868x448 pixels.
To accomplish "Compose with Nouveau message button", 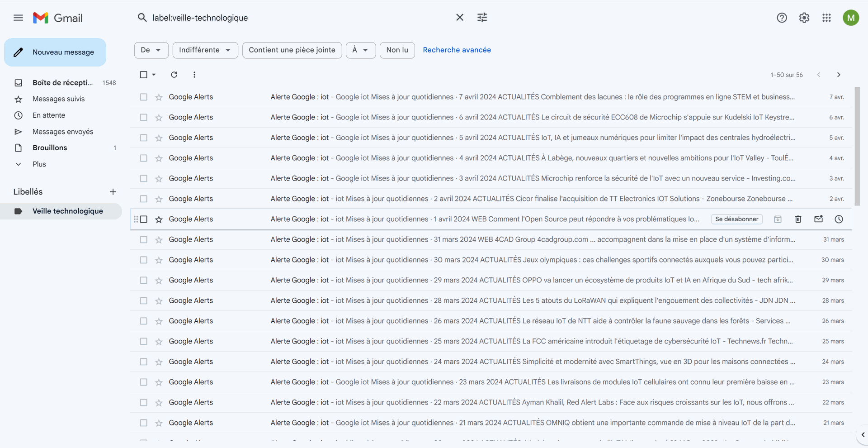I will tap(55, 52).
